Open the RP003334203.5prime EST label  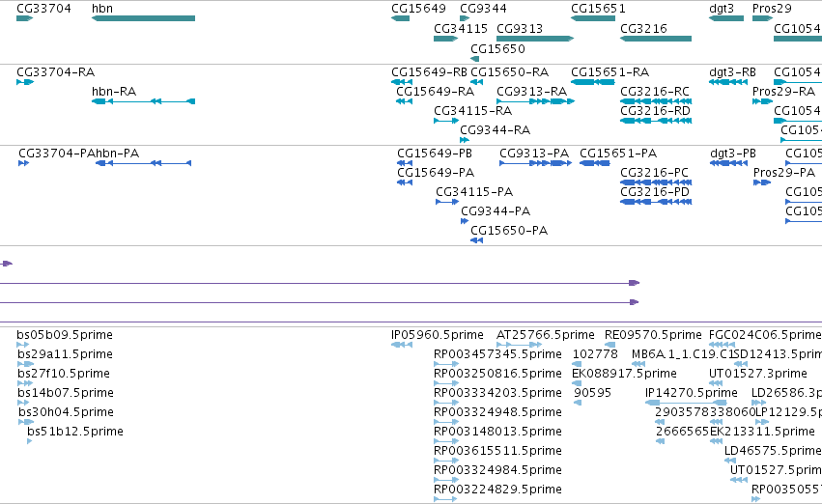tap(497, 393)
